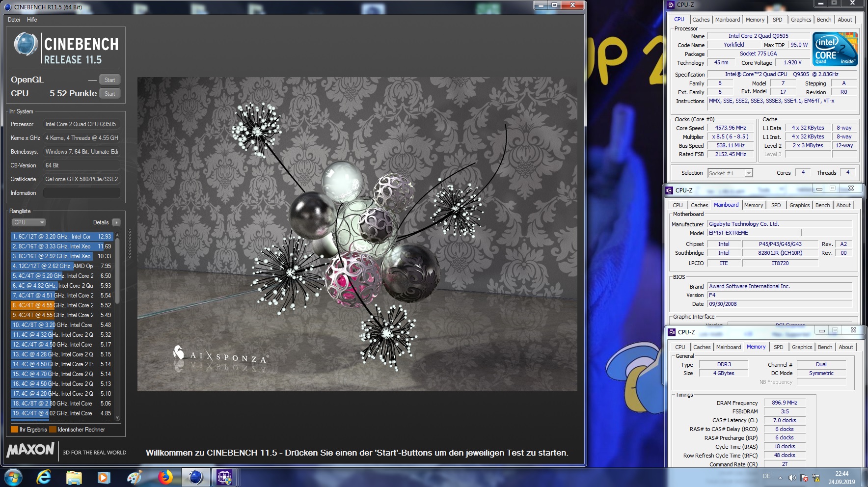This screenshot has height=487, width=868.
Task: Click DRAM Frequency value 896.9 MHz
Action: pos(785,403)
